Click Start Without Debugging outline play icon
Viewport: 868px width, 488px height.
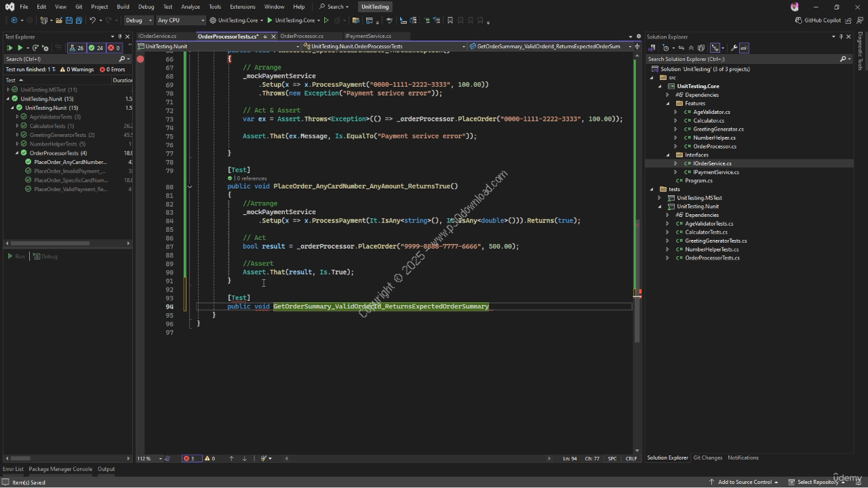coord(326,20)
